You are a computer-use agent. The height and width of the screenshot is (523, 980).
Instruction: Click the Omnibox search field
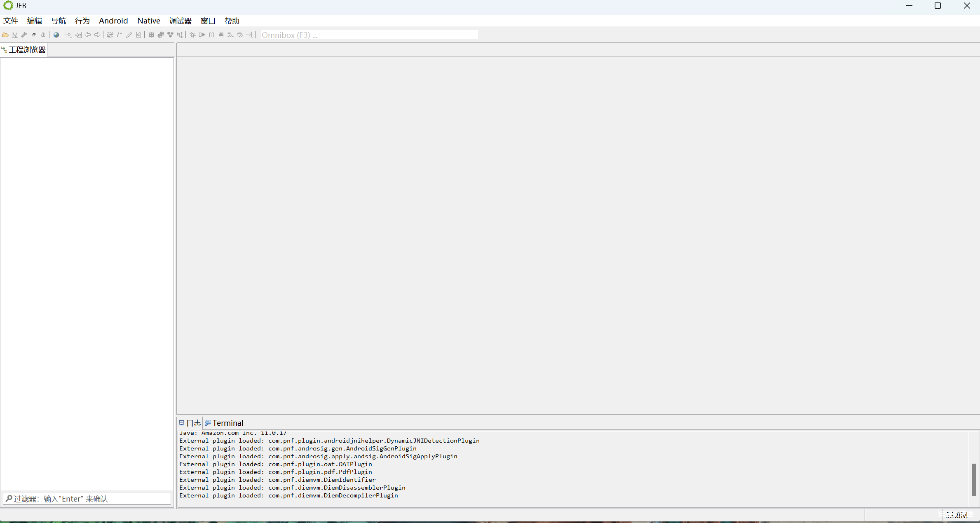(x=369, y=35)
